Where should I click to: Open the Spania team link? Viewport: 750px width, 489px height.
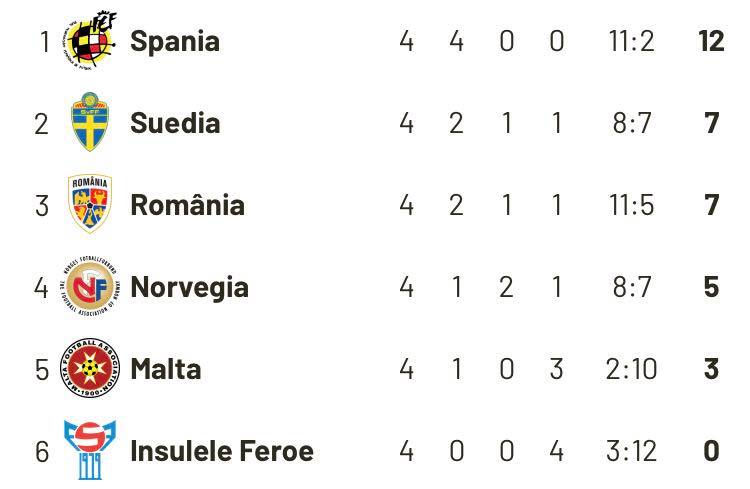click(x=175, y=41)
